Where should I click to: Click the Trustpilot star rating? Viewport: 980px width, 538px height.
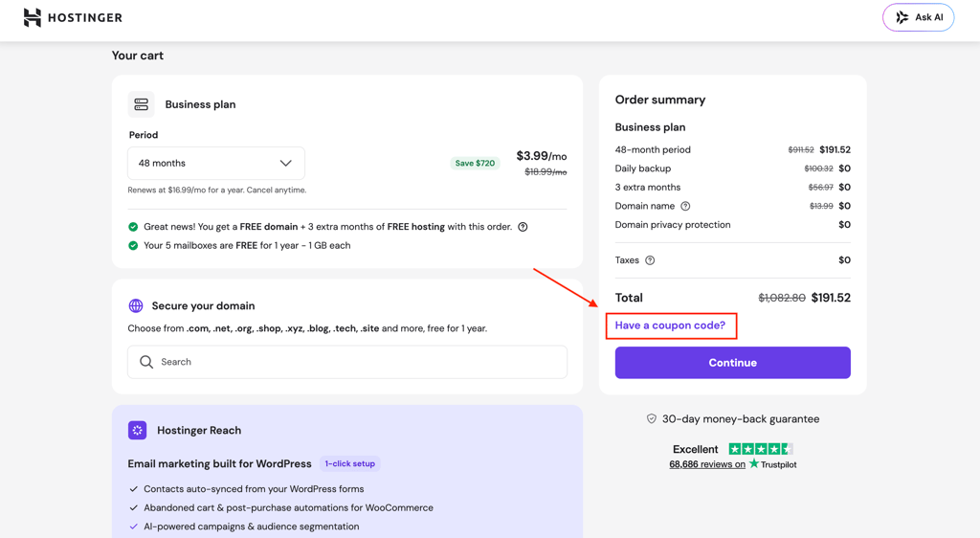coord(761,449)
